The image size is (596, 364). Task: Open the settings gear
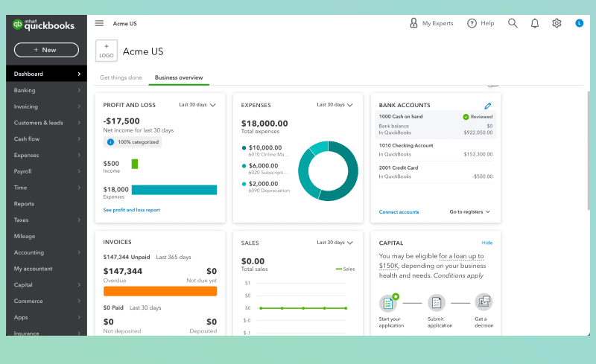click(x=557, y=23)
